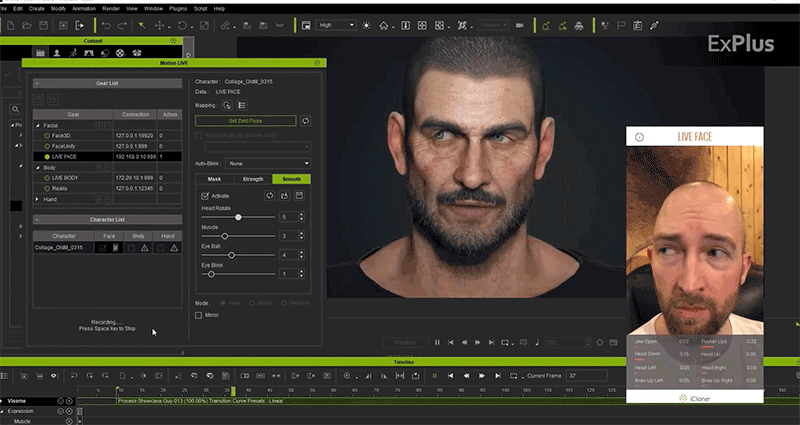Click the camera icon in top toolbar

[x=520, y=26]
